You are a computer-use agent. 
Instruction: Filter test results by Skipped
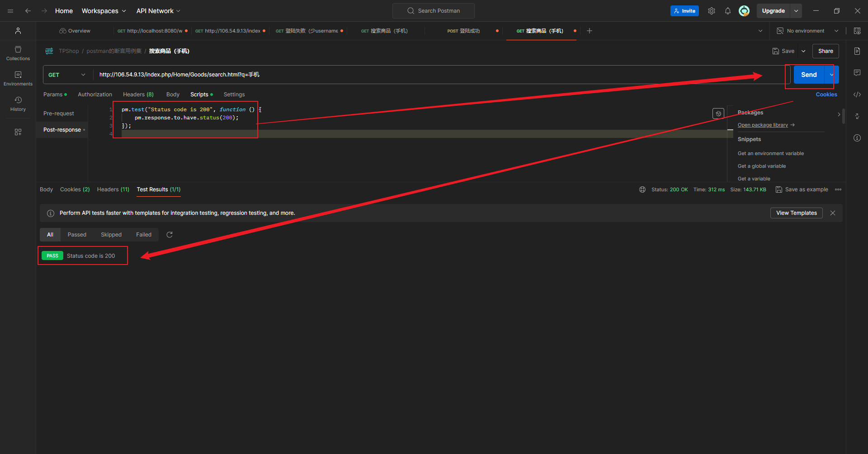pyautogui.click(x=111, y=235)
